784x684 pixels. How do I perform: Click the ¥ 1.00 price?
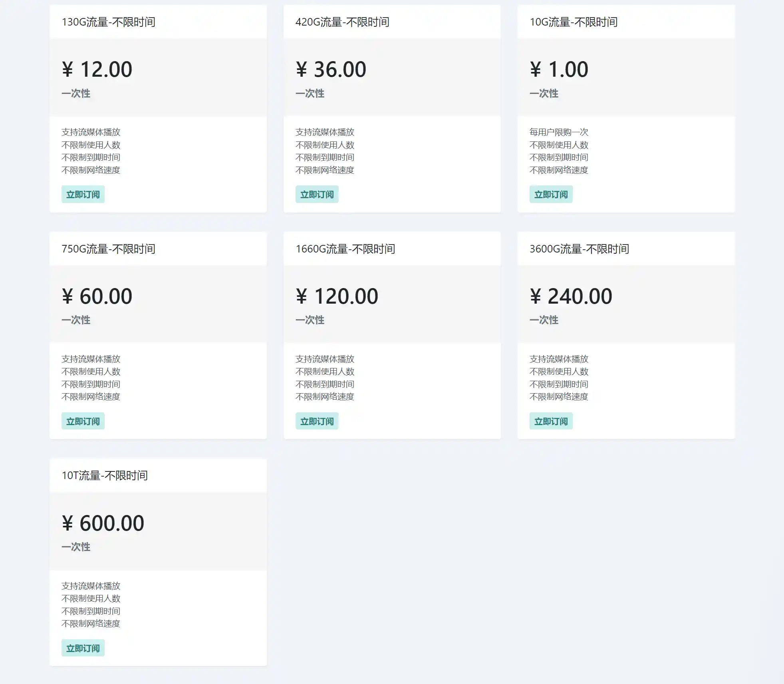click(559, 70)
